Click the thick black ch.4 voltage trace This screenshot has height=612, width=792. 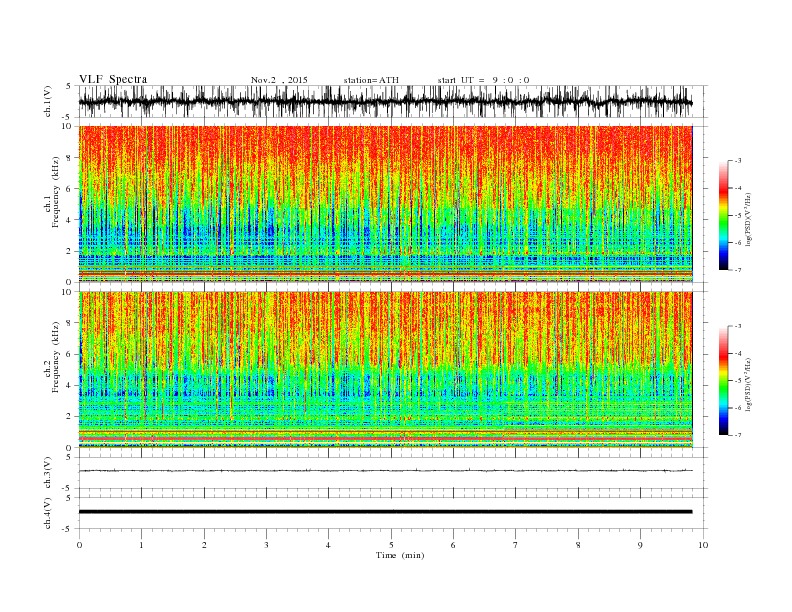385,512
